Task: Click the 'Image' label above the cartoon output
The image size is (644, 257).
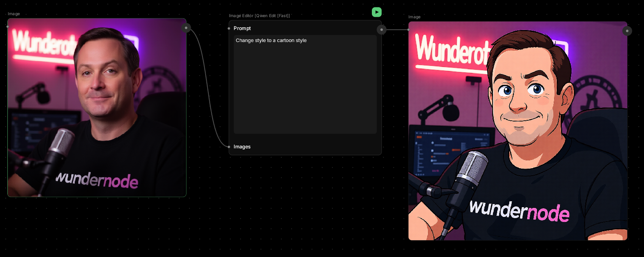Action: [x=414, y=17]
